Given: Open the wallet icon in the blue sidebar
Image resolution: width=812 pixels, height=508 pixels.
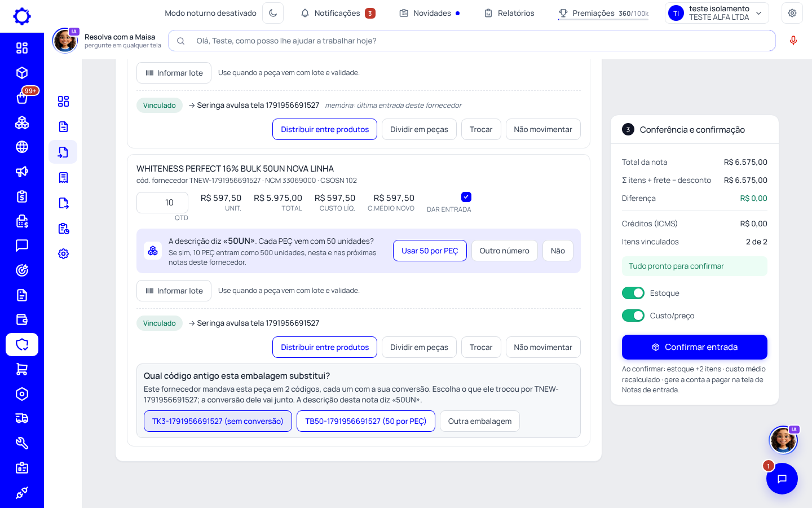Looking at the screenshot, I should [22, 319].
